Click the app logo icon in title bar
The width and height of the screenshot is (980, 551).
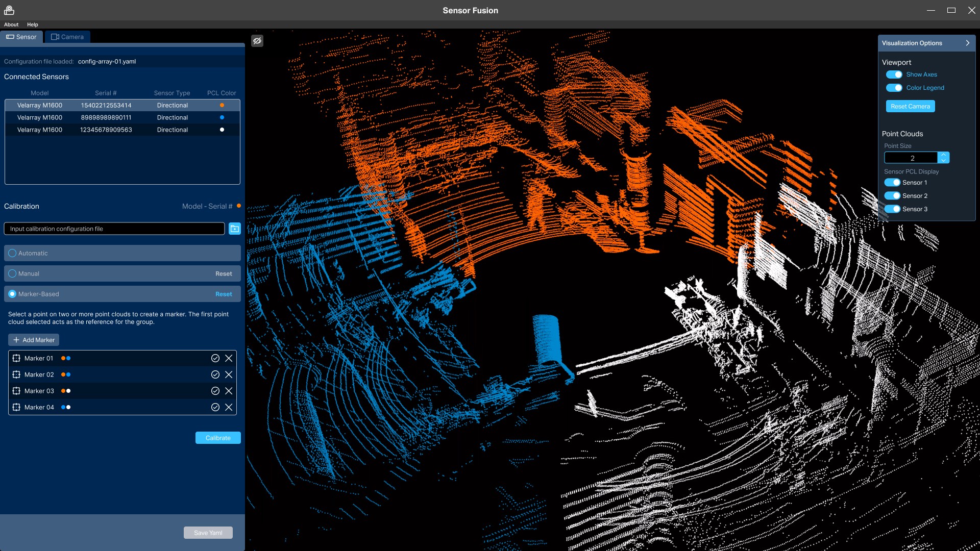click(x=9, y=10)
